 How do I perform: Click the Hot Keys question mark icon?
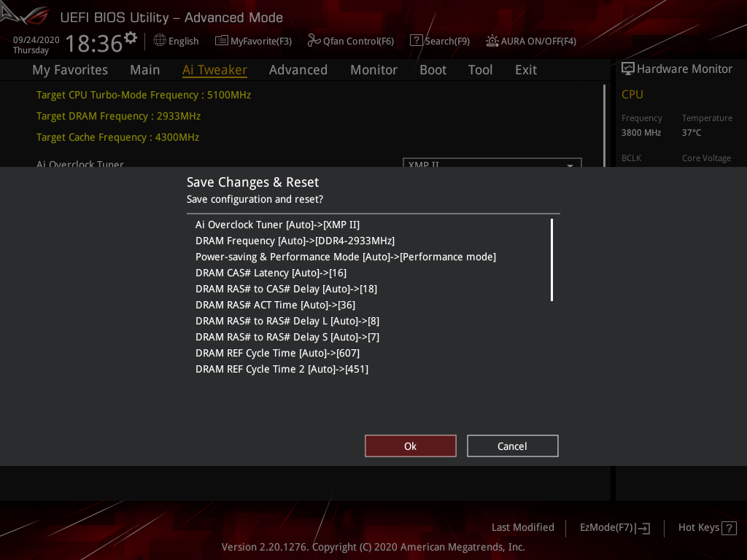(x=729, y=528)
